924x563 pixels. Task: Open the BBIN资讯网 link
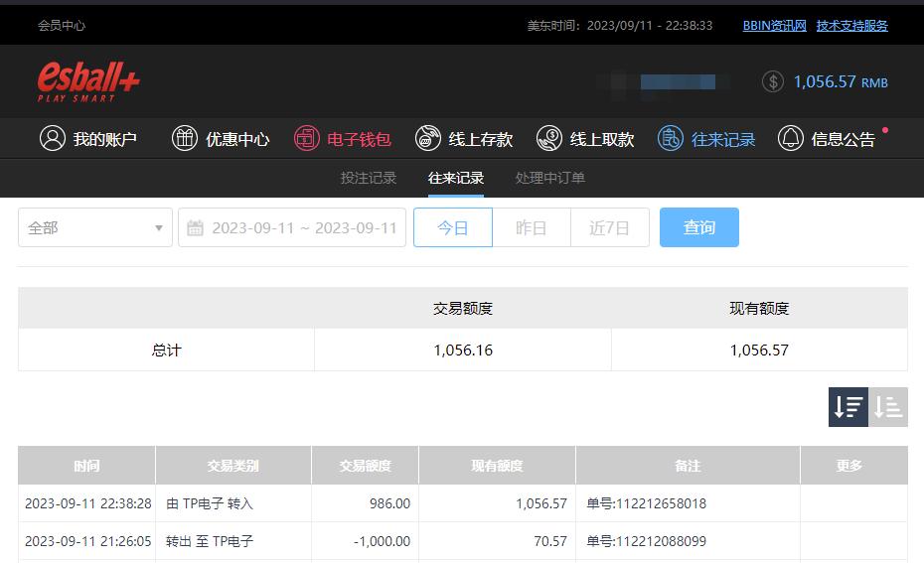pos(774,26)
